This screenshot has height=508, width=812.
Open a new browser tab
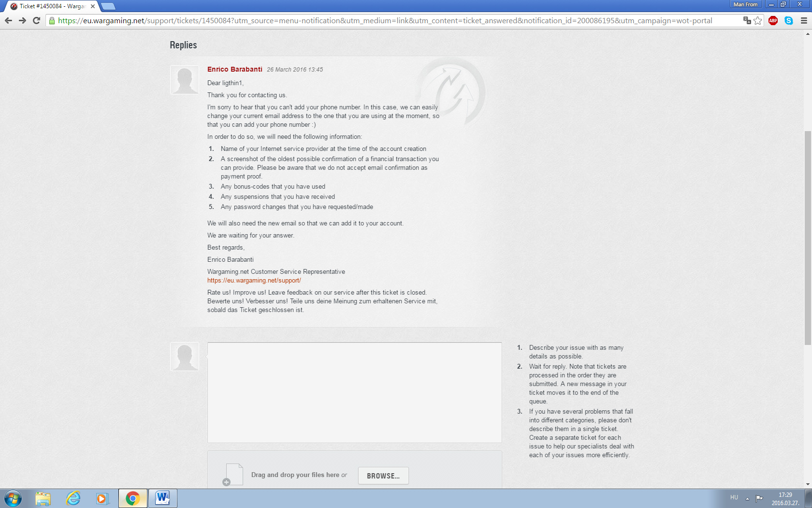click(x=108, y=6)
